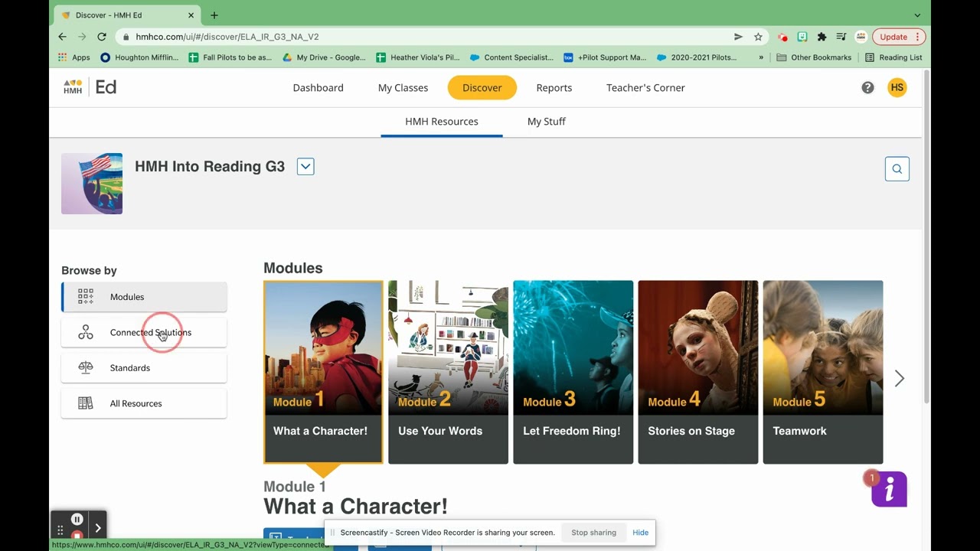Select Module 1 What a Character! card
This screenshot has height=551, width=980.
323,372
